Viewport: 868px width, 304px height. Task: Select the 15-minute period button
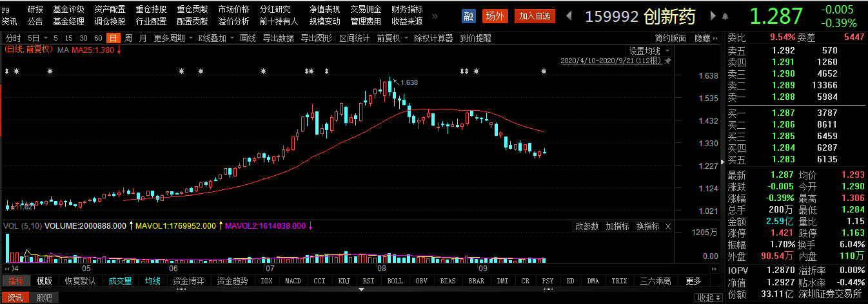click(x=69, y=39)
